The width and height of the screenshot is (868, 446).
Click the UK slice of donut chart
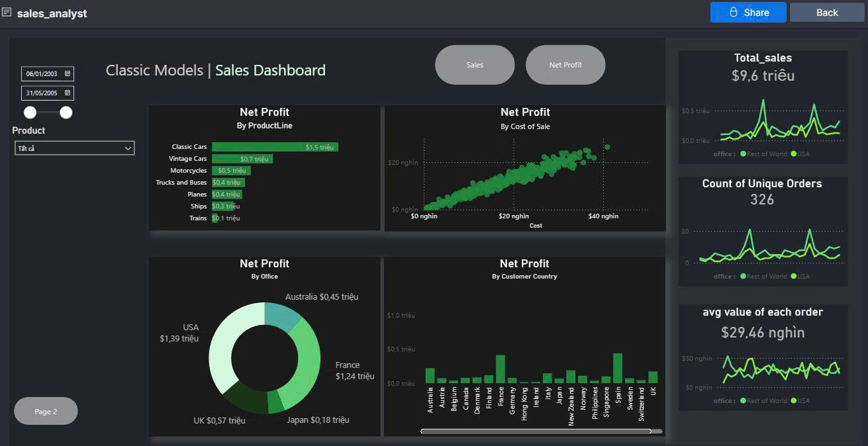coord(247,400)
